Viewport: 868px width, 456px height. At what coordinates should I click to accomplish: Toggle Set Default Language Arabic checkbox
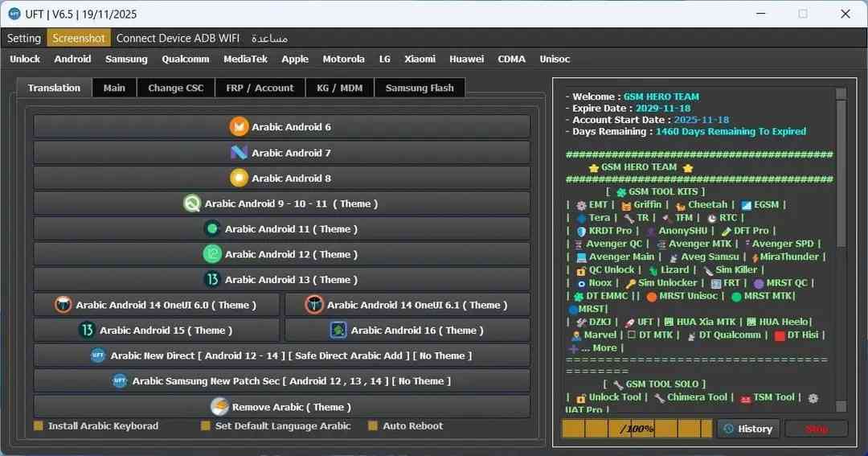point(206,426)
